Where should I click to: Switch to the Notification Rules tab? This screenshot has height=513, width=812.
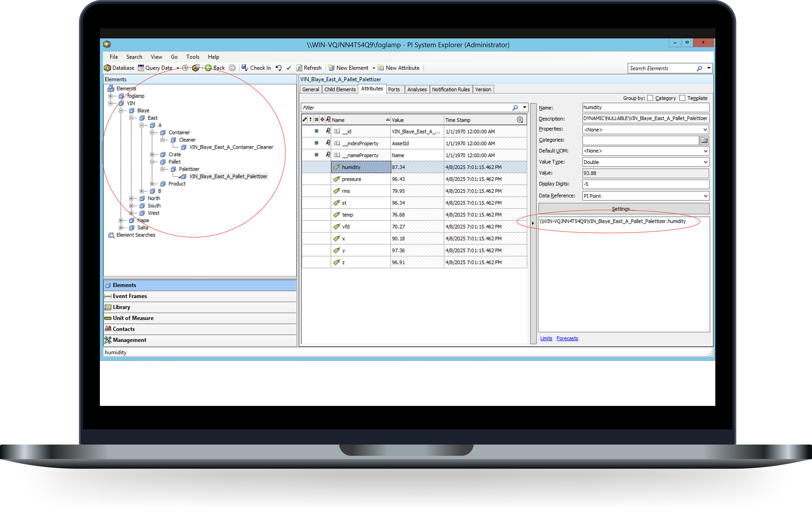451,89
